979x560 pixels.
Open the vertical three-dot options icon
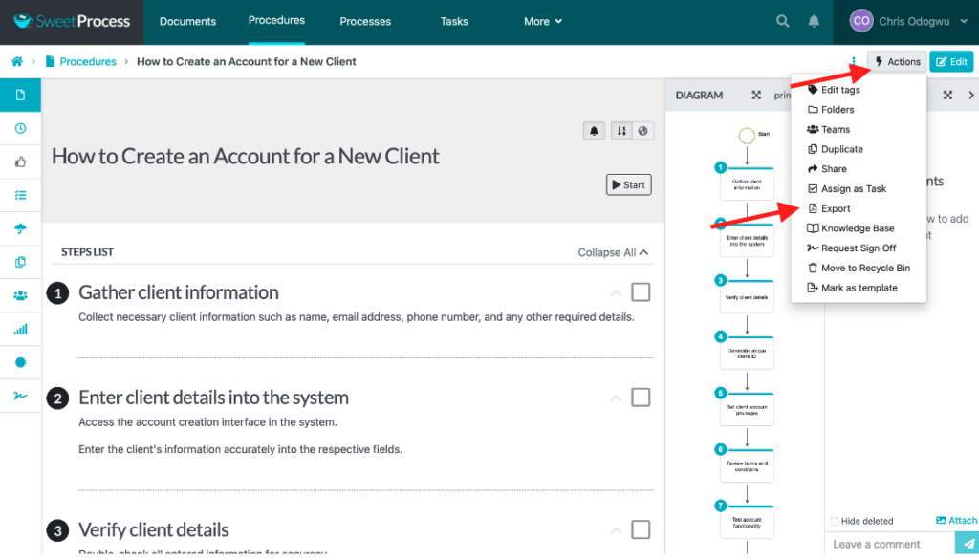pyautogui.click(x=853, y=61)
